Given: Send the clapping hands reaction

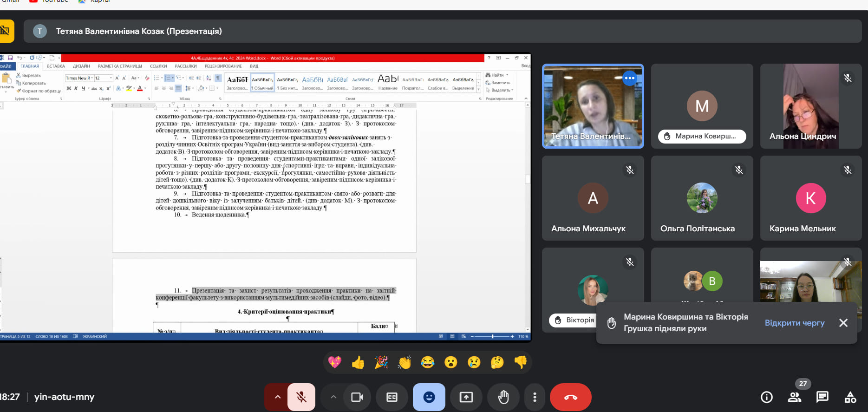Looking at the screenshot, I should (x=404, y=362).
